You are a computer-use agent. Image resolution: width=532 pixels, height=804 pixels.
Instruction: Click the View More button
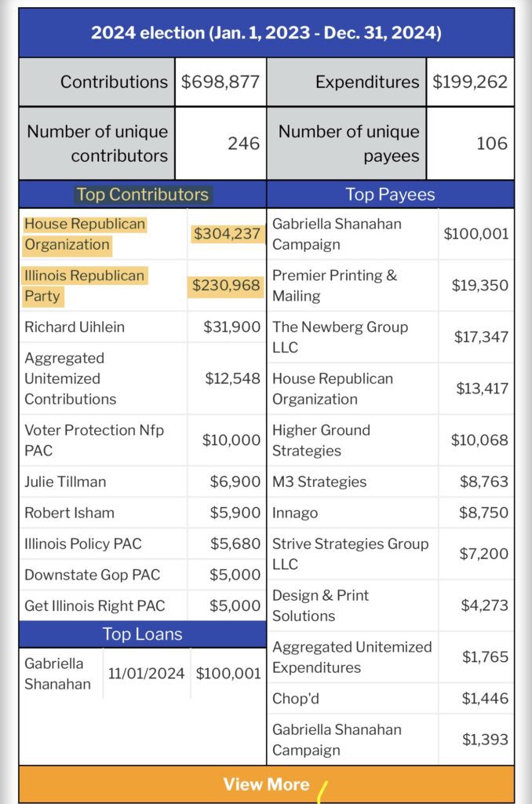[266, 784]
